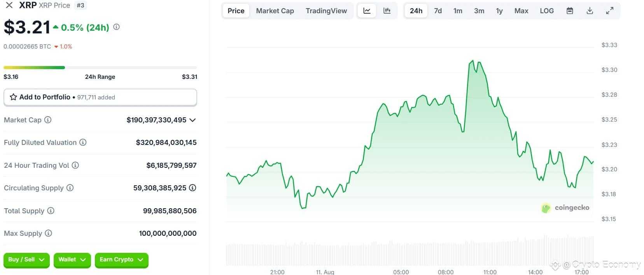Open the calendar date range picker

click(x=570, y=11)
